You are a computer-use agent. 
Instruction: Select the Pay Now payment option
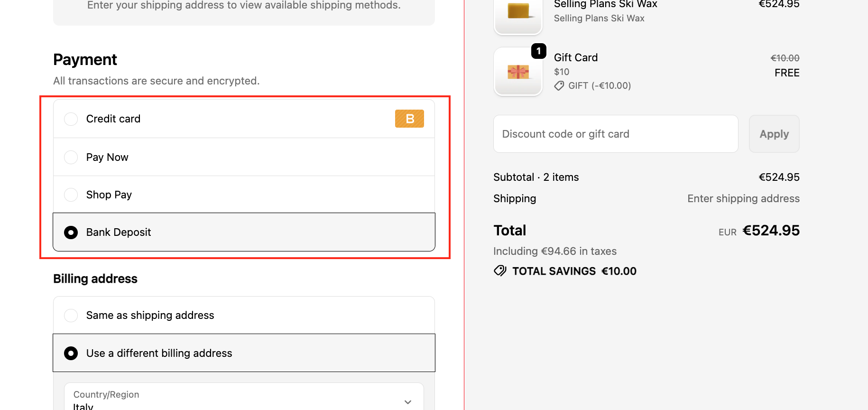(71, 157)
